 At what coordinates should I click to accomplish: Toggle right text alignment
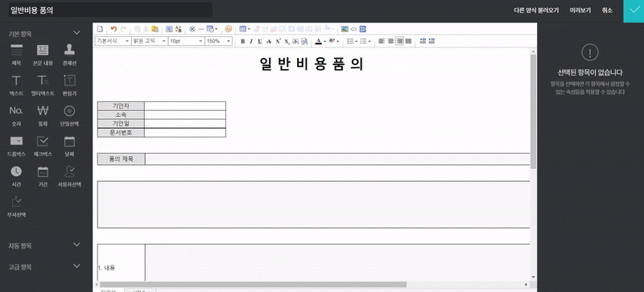pyautogui.click(x=399, y=41)
